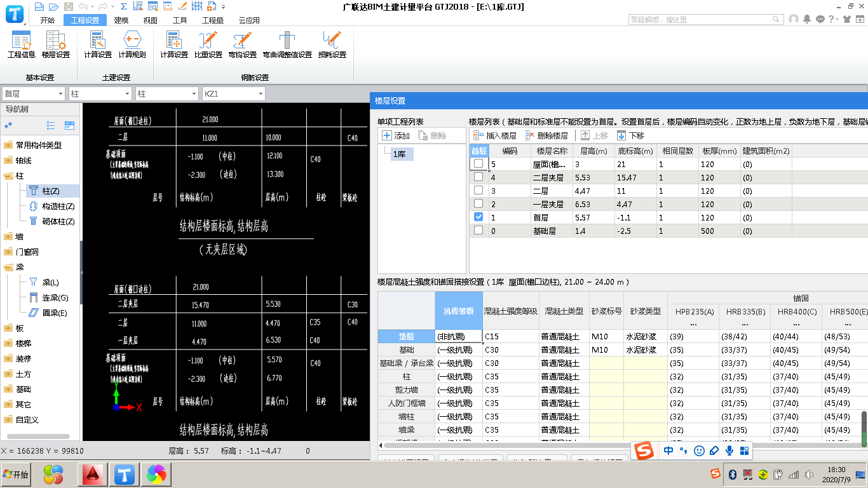Expand the 基础 tree folder
The width and height of the screenshot is (868, 488).
[8, 389]
